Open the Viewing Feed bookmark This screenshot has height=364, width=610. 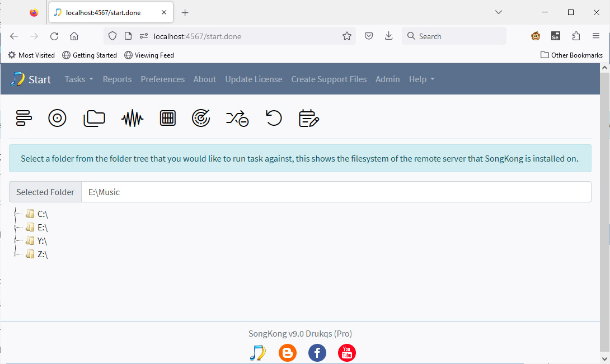(x=149, y=55)
